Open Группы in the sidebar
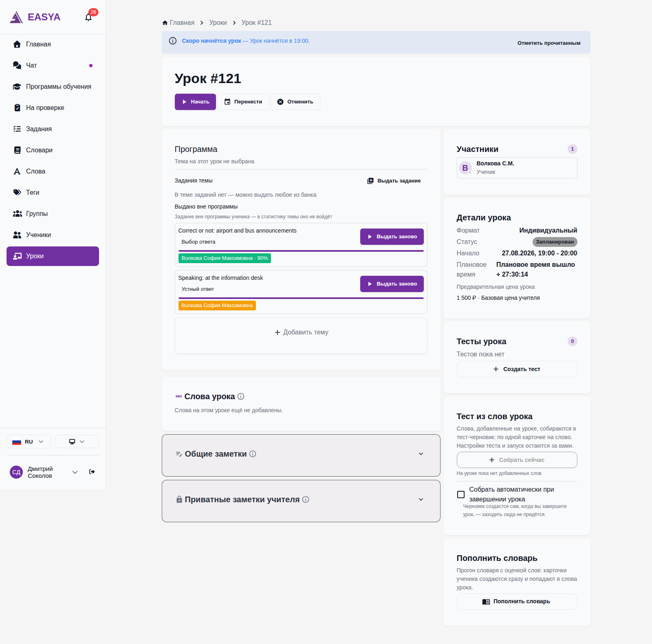The height and width of the screenshot is (644, 652). 53,214
